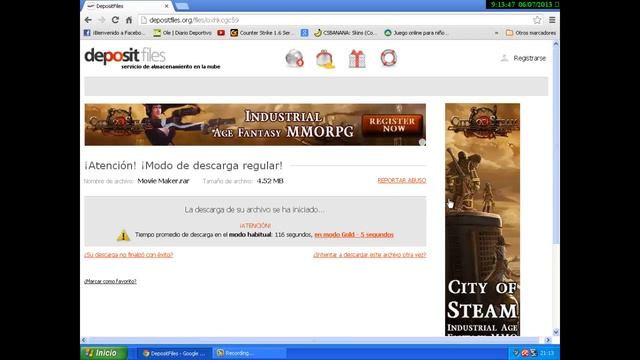Image resolution: width=640 pixels, height=360 pixels.
Task: Open the Ole Diario Deportivo bookmark
Action: (182, 33)
